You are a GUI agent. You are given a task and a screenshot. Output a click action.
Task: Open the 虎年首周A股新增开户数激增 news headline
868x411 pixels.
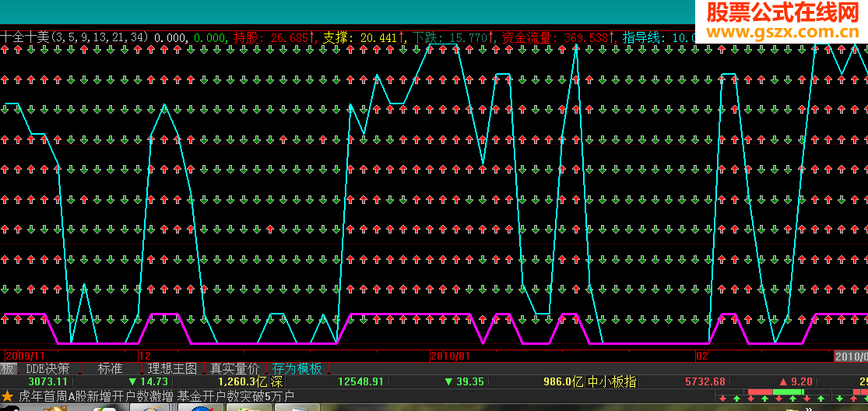click(x=96, y=397)
